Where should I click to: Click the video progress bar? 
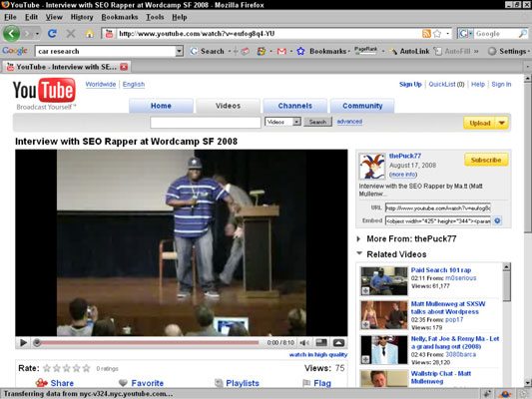(x=149, y=343)
